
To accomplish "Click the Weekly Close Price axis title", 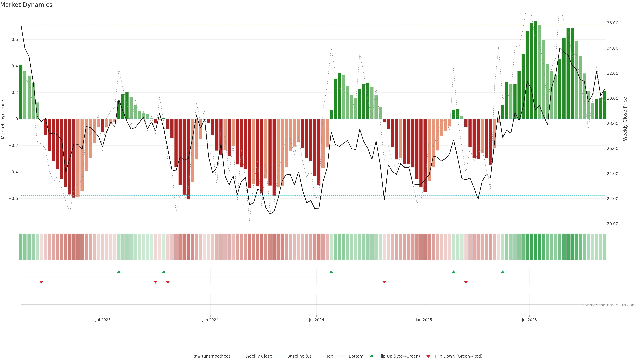I will 625,119.
